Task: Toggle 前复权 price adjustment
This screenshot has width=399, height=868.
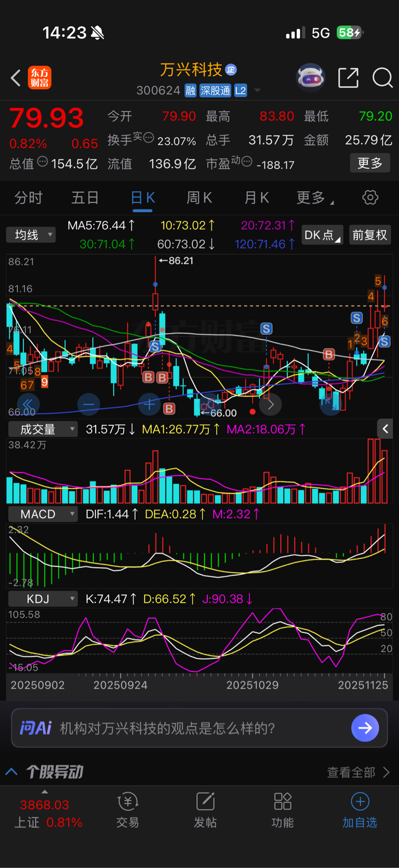Action: (x=369, y=235)
